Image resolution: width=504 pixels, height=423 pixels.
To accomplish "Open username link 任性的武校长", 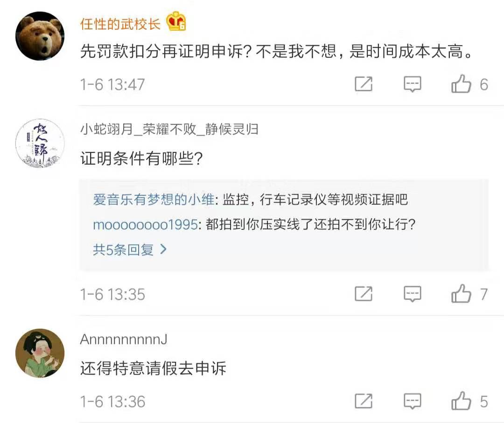I will (120, 23).
